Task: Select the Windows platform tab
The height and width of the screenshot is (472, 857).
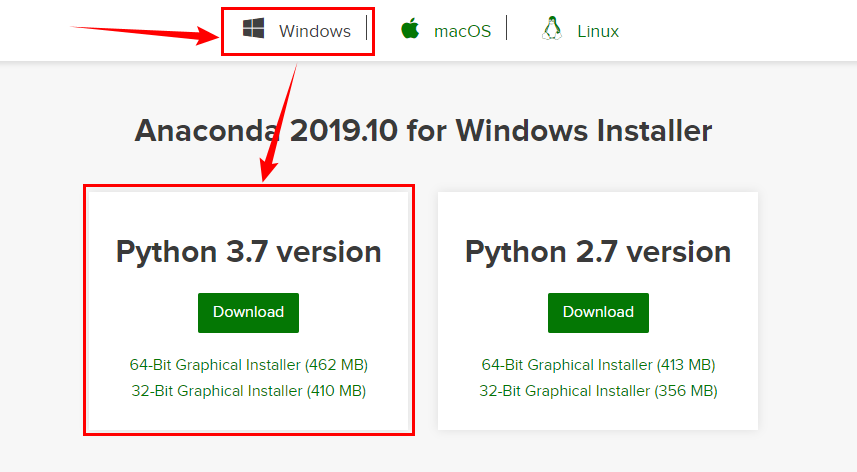Action: 297,31
